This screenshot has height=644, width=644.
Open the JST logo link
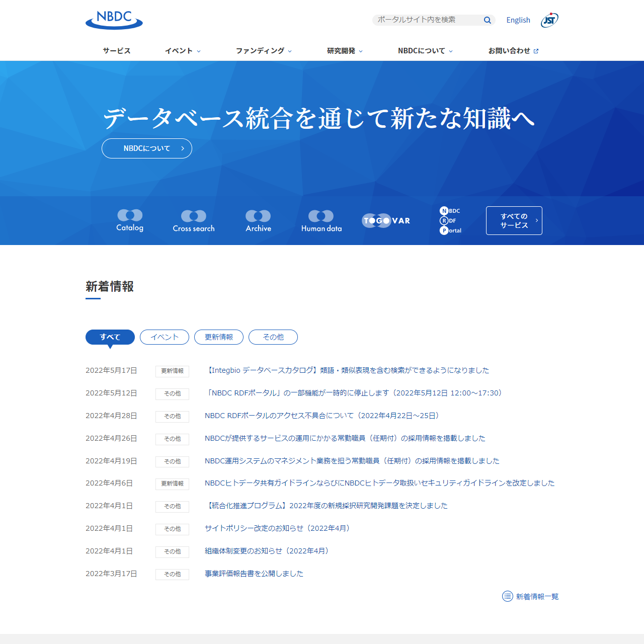click(549, 20)
